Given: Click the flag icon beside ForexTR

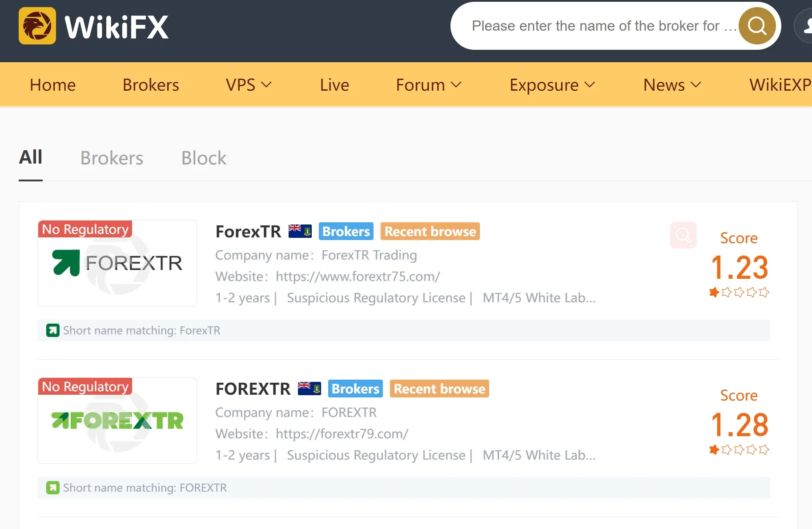Looking at the screenshot, I should (x=300, y=231).
